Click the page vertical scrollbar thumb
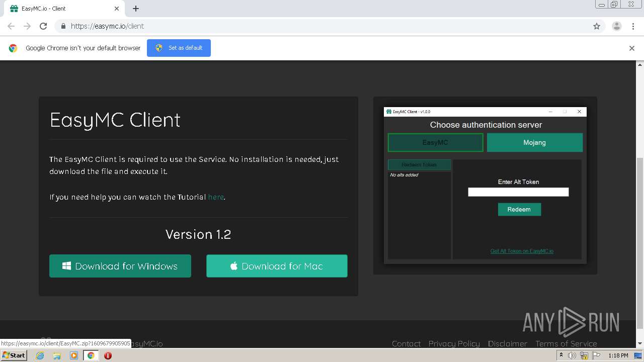The image size is (644, 362). [640, 243]
